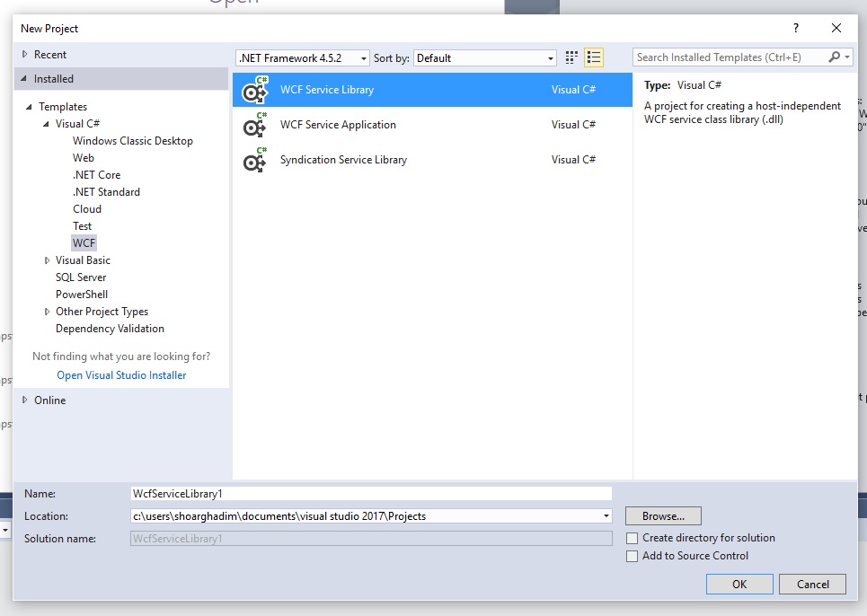Select the Cloud category
This screenshot has width=867, height=616.
pos(87,209)
